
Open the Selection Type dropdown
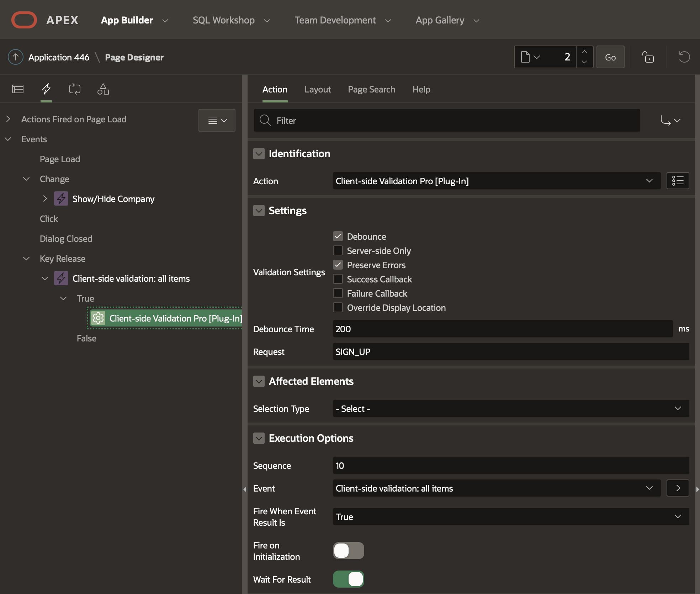(510, 408)
